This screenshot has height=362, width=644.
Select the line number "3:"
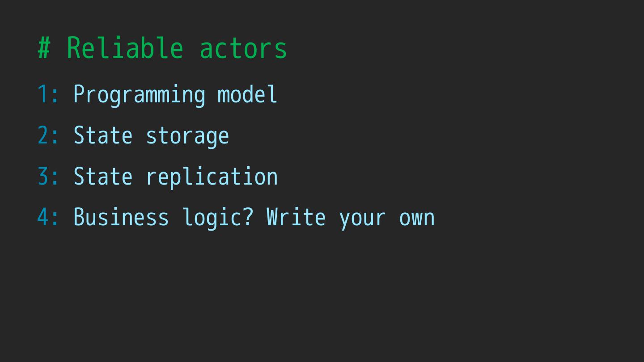pyautogui.click(x=48, y=177)
